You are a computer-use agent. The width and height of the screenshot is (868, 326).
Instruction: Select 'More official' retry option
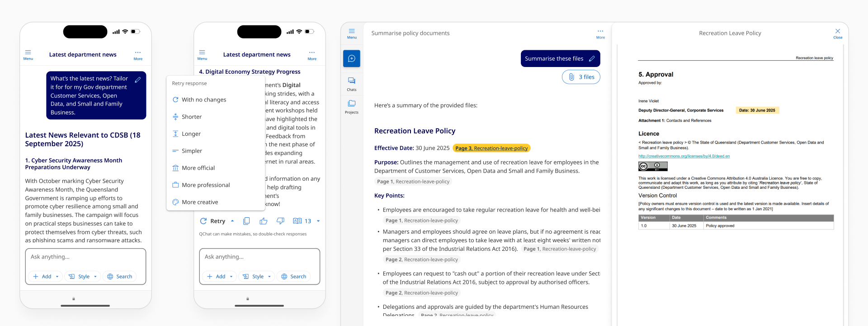(x=216, y=168)
